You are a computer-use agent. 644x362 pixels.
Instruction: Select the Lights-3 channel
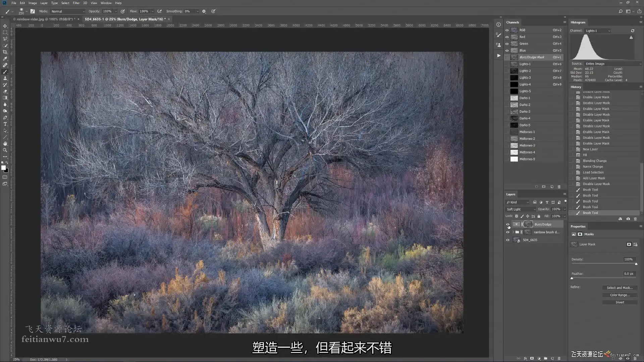[525, 77]
